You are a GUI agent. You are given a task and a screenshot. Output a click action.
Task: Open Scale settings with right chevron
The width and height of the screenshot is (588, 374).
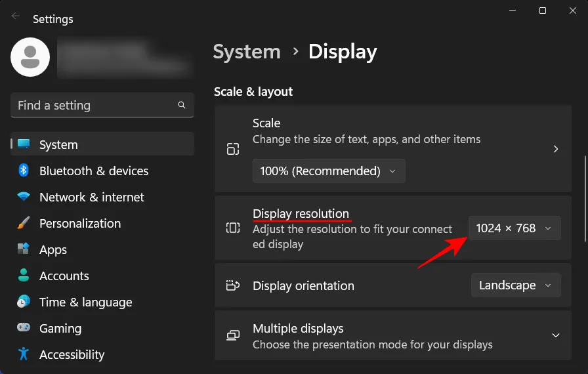pos(555,149)
